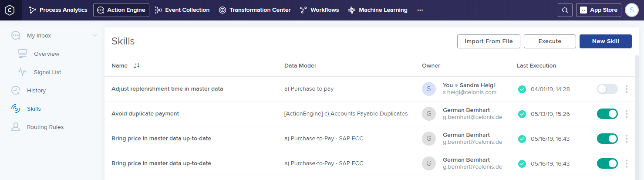The height and width of the screenshot is (180, 644).
Task: Click Import From File button
Action: (x=489, y=41)
